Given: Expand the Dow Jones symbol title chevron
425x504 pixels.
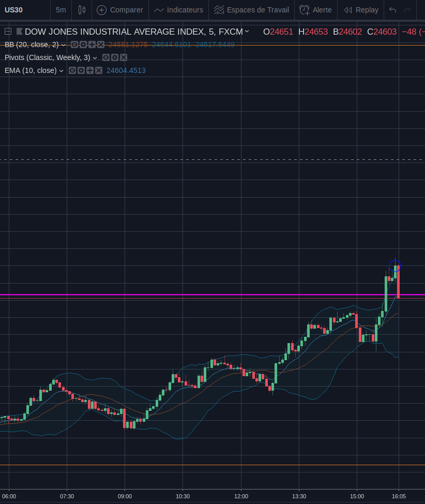Looking at the screenshot, I should [247, 31].
